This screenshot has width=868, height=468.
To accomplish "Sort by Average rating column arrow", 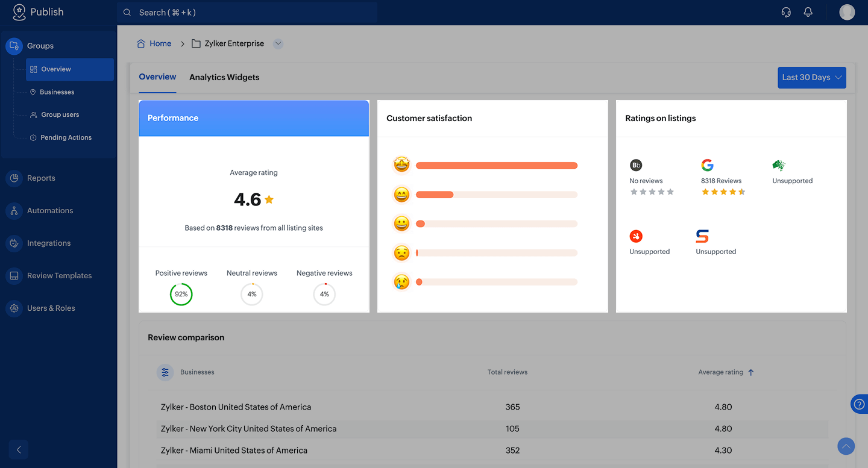I will [751, 372].
